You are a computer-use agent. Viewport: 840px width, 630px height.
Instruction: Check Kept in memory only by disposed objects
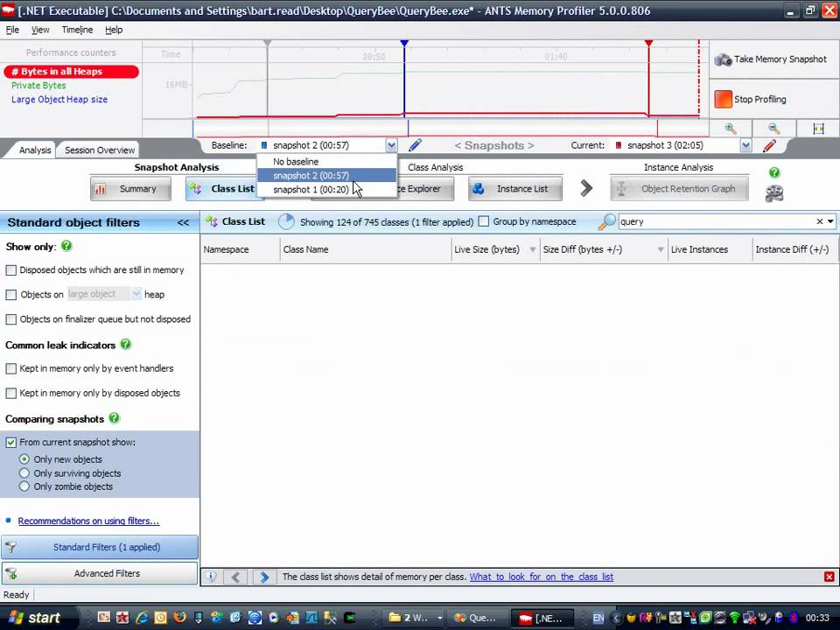click(10, 393)
